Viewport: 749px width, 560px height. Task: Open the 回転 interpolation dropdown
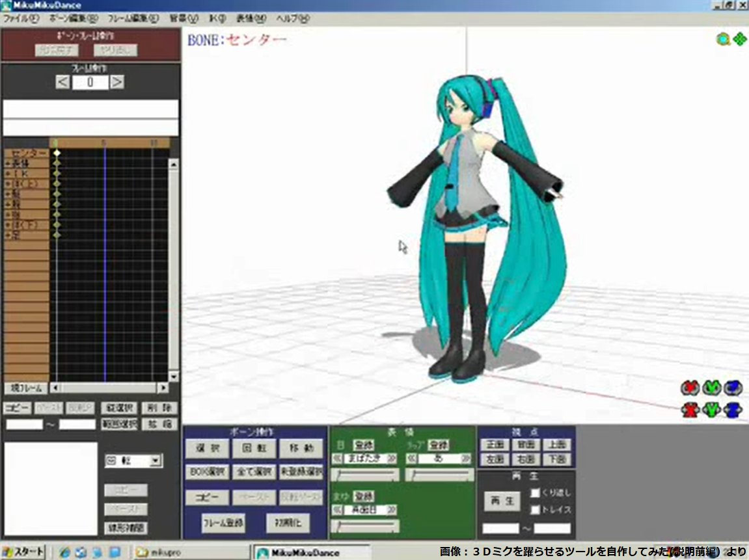[x=156, y=460]
